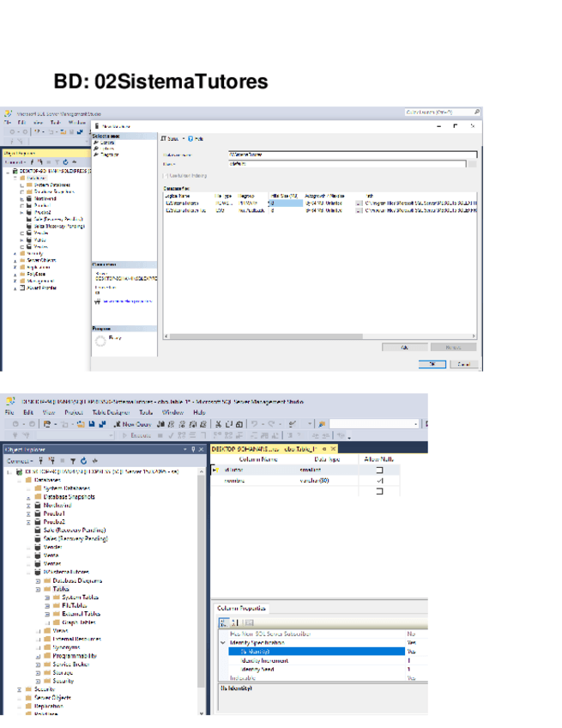Collapse the Identity Specification property group
562x728 pixels.
224,642
